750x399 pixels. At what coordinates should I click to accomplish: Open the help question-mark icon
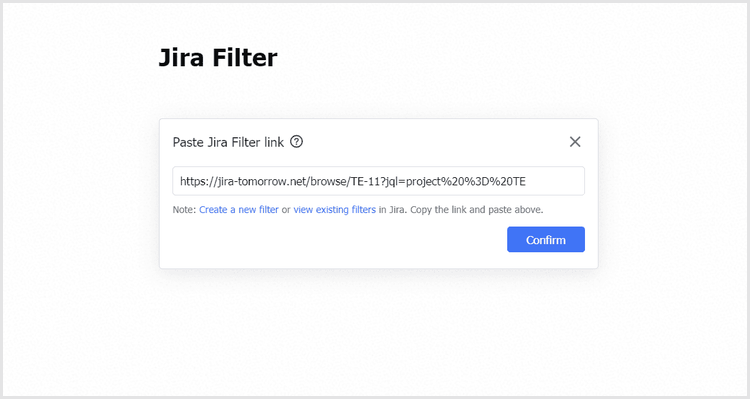tap(297, 142)
